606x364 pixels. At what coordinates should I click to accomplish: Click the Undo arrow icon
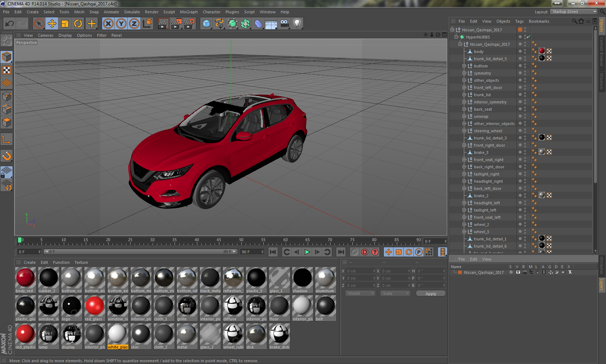coord(10,24)
